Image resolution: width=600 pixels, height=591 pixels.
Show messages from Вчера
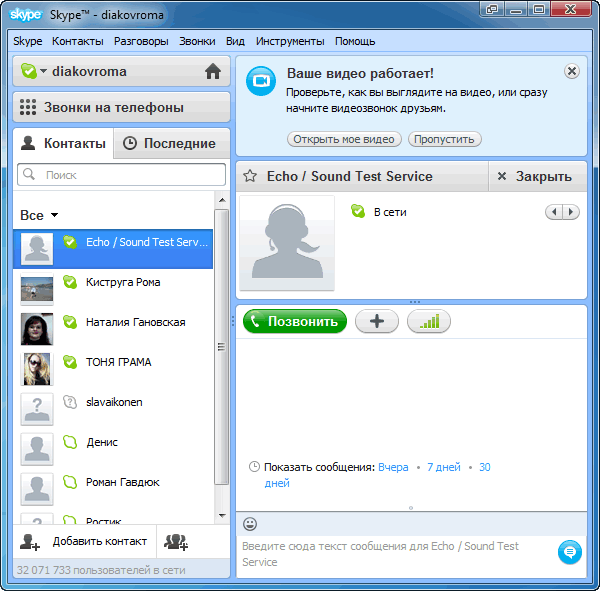click(393, 467)
